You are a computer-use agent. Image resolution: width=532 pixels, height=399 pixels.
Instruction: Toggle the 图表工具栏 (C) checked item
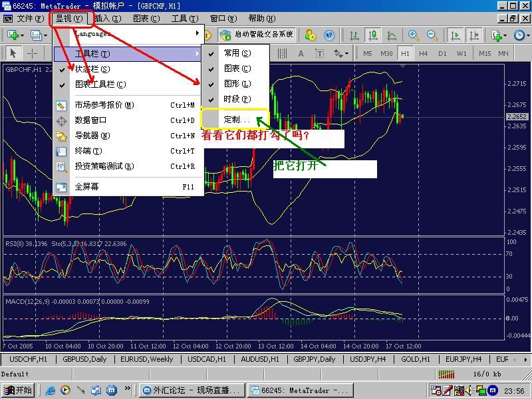pyautogui.click(x=128, y=84)
